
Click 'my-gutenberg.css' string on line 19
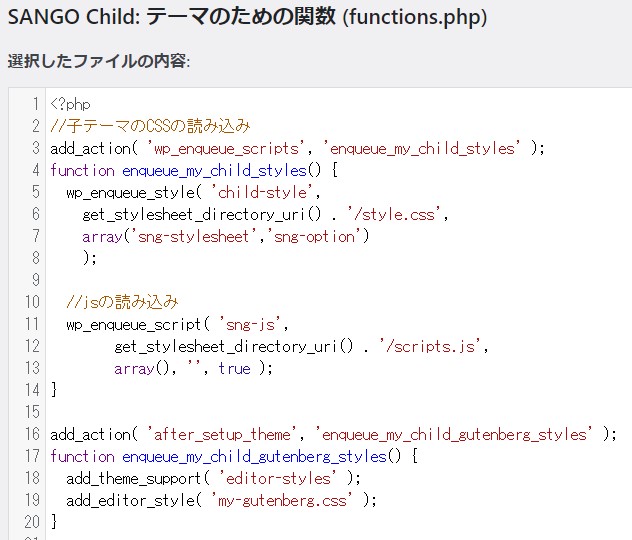click(x=282, y=501)
